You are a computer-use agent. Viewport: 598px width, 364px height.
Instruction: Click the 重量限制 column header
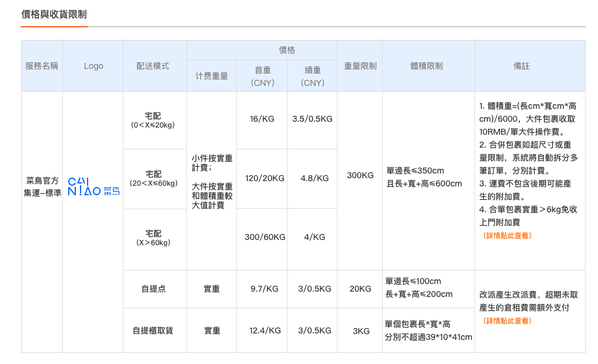click(360, 66)
